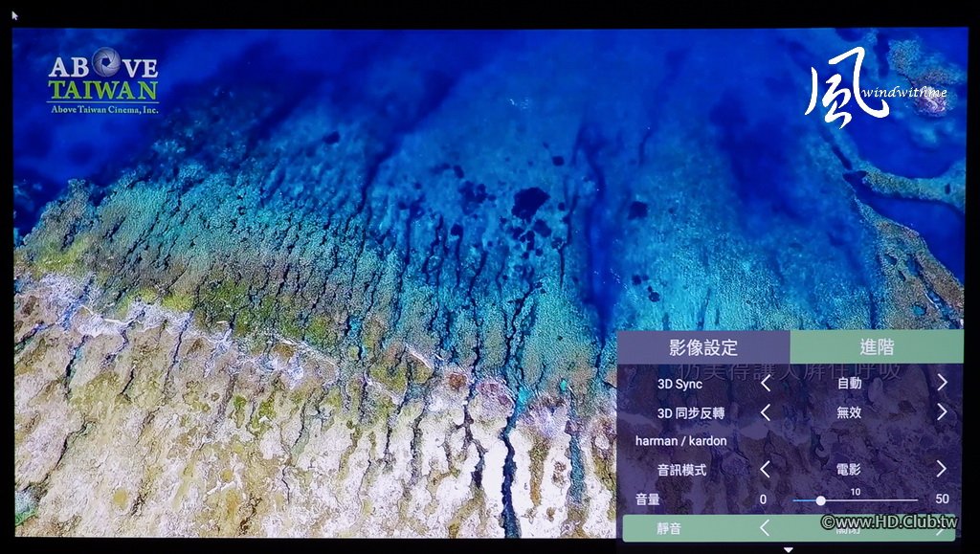This screenshot has width=980, height=554.
Task: Select the 音訊模式 label
Action: 681,471
